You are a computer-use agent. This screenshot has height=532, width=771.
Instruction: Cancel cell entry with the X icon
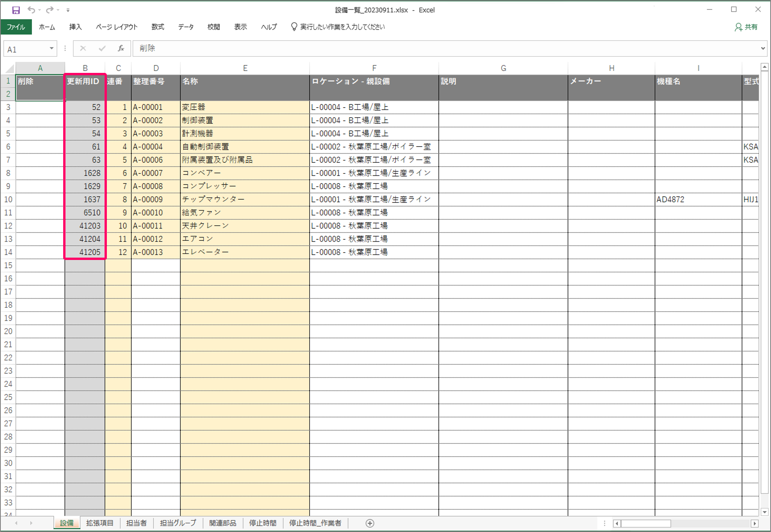click(x=82, y=48)
